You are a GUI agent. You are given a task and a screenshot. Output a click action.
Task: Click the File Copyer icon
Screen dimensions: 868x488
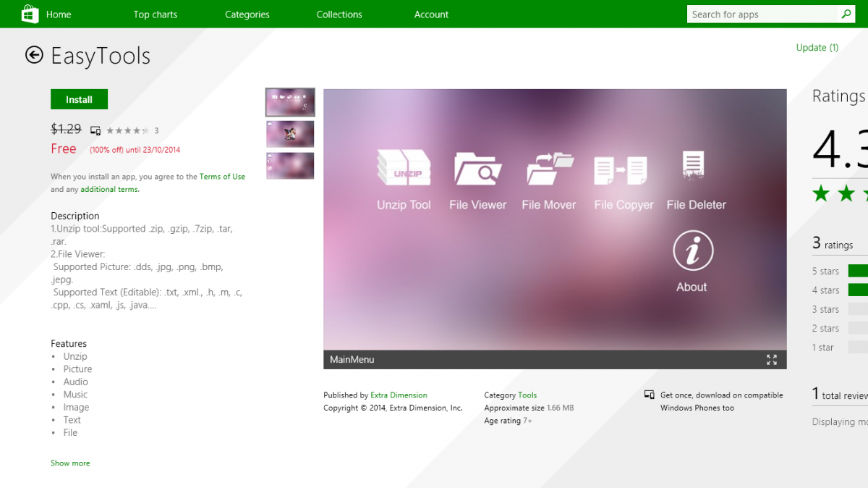tap(621, 171)
